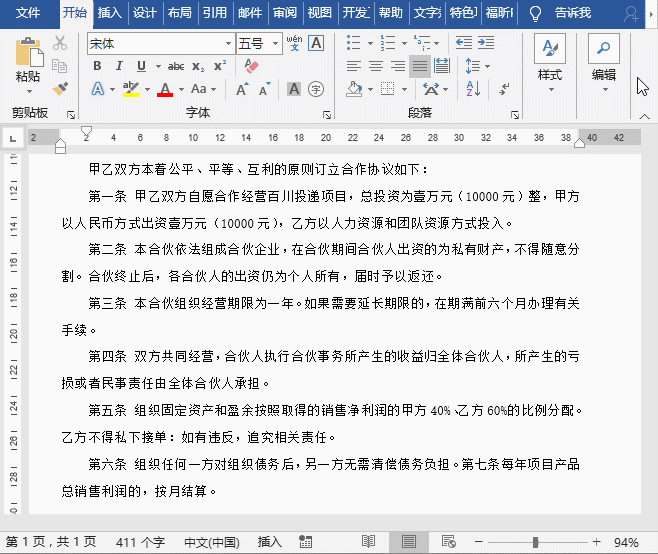Screen dimensions: 658x554
Task: Click the 94% zoom level
Action: point(626,542)
